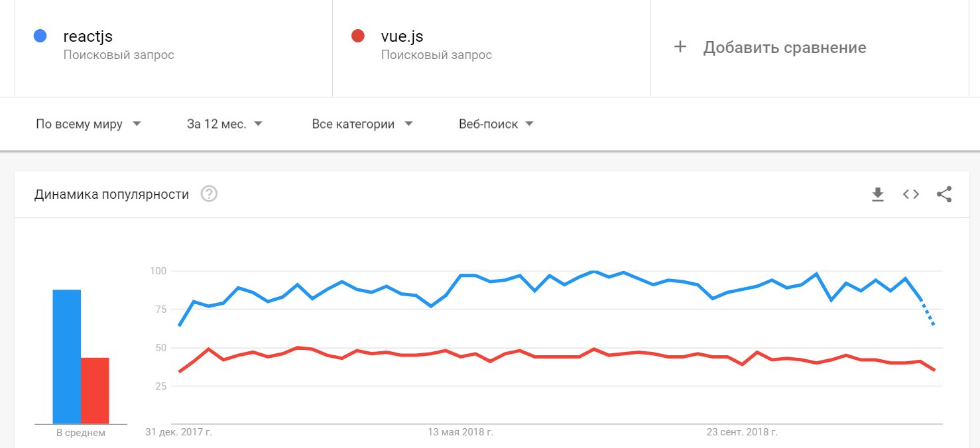Open the 'Все категории' dropdown
This screenshot has width=980, height=448.
(362, 124)
